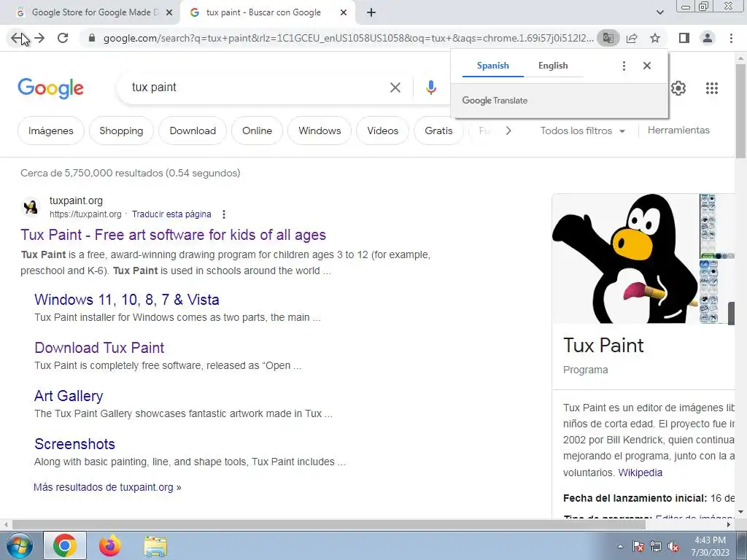747x560 pixels.
Task: Click the Windows filter chip
Action: (x=320, y=131)
